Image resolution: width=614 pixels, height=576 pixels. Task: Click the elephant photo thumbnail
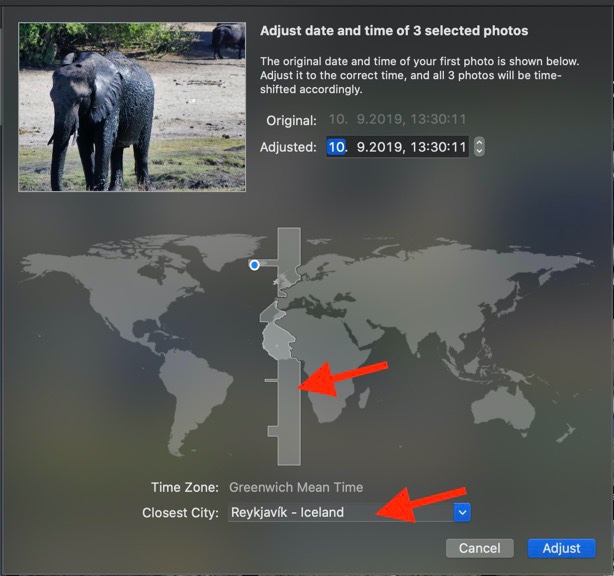(132, 107)
